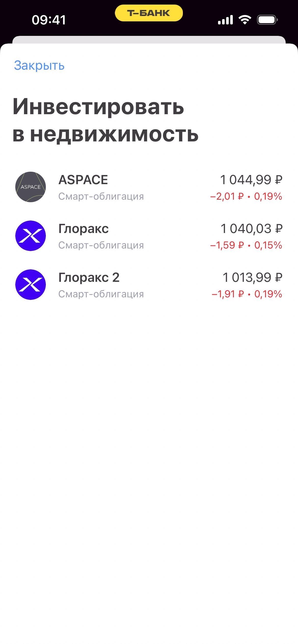Open the ASPACE bond name

click(83, 180)
